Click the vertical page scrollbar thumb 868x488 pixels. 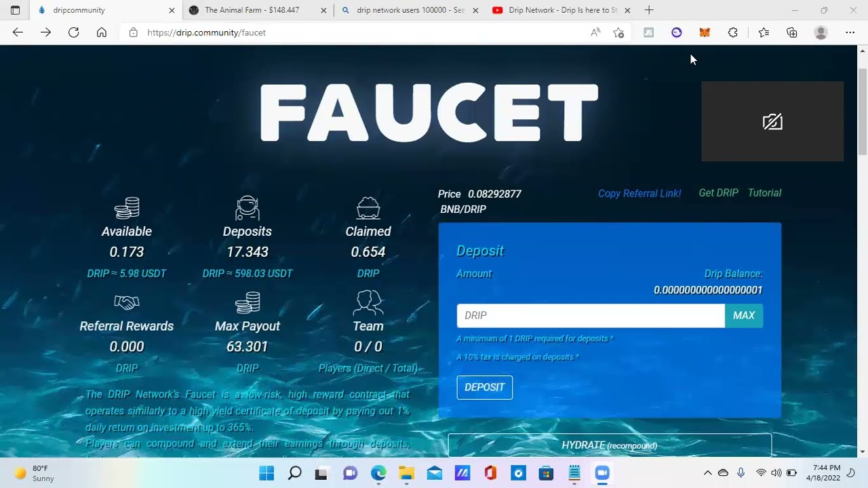(x=862, y=113)
